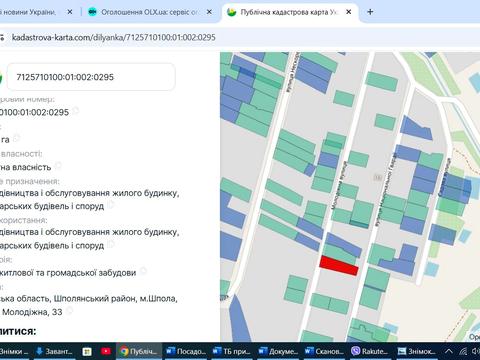Screen dimensions: 480x360
Task: Open site info icon beside URL
Action: point(2,37)
